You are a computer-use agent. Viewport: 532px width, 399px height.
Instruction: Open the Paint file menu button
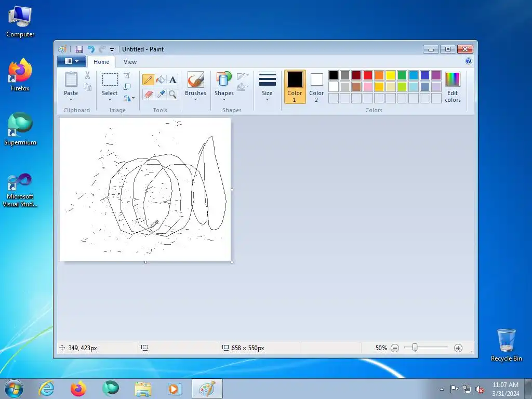pyautogui.click(x=71, y=61)
